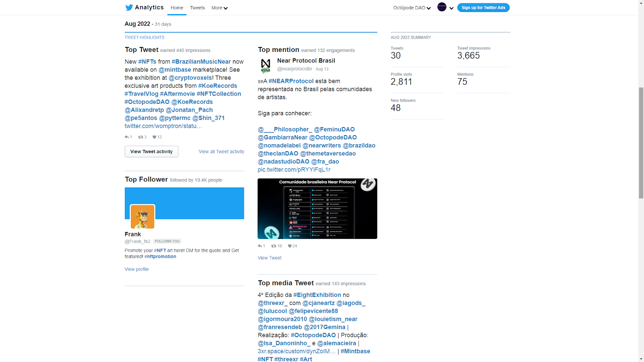644x362 pixels.
Task: Open @Jonatan_Pach mention link
Action: pos(189,110)
